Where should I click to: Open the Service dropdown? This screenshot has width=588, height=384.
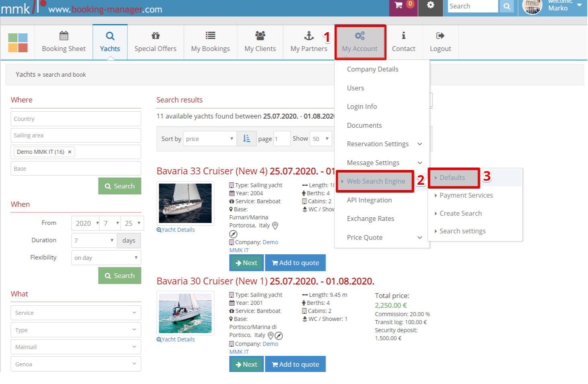(76, 313)
